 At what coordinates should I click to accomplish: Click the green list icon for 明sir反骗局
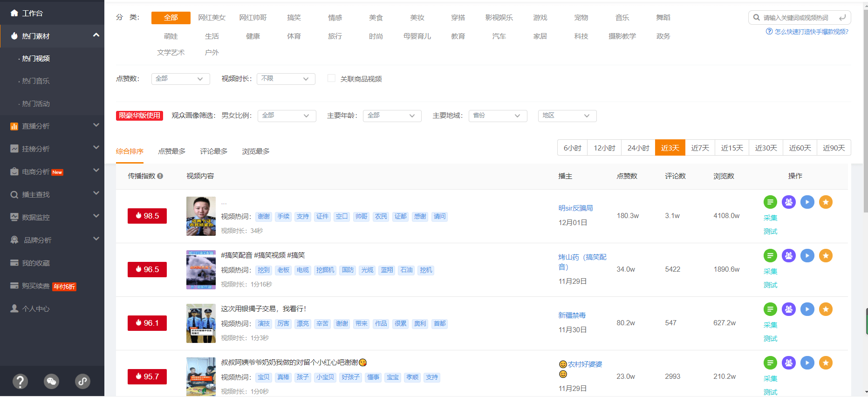click(x=770, y=202)
